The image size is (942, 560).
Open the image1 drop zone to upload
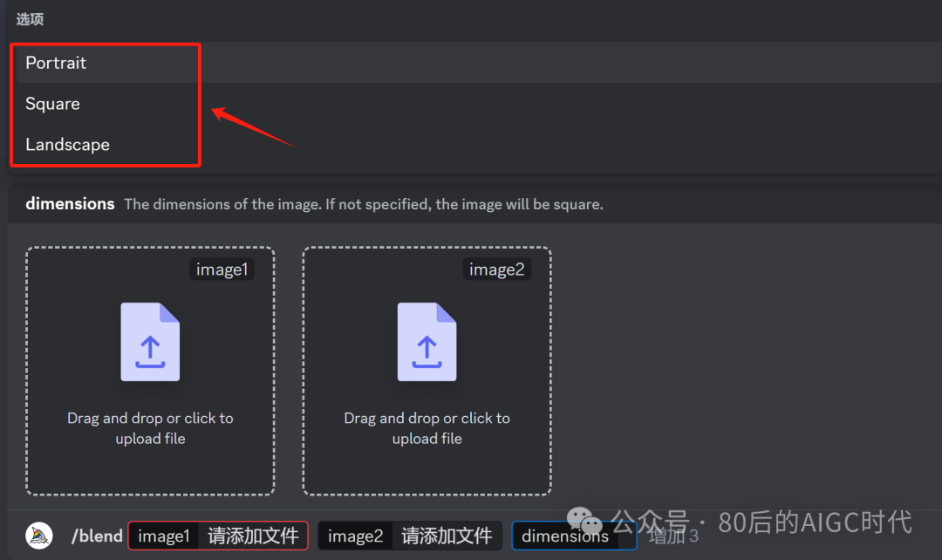[x=150, y=371]
